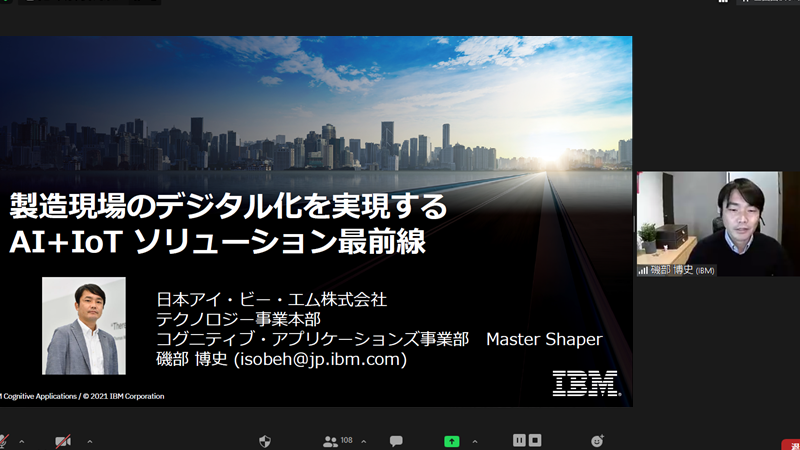Open the chat bubble panel
The width and height of the screenshot is (800, 450).
(x=396, y=441)
